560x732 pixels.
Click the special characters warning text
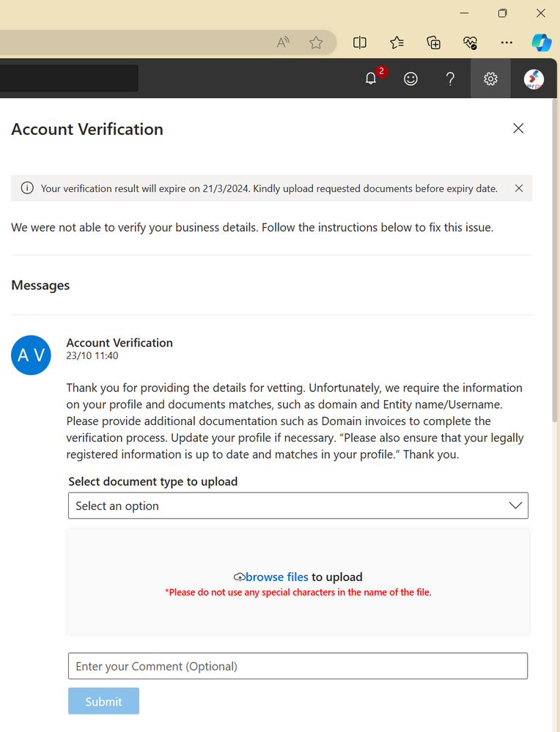click(x=298, y=593)
